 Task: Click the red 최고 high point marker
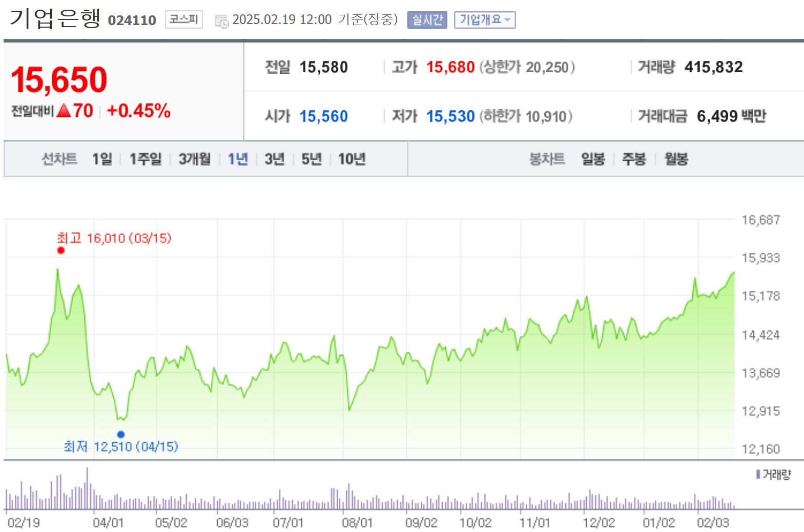[61, 250]
